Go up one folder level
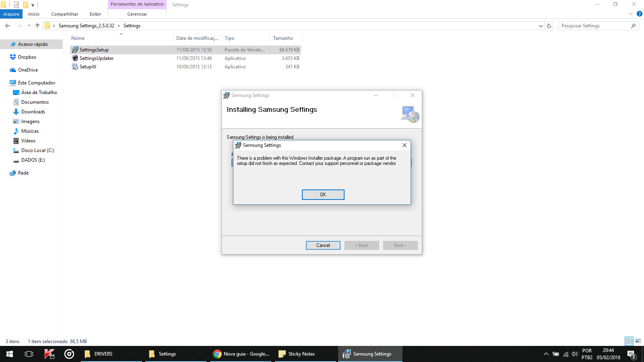This screenshot has height=362, width=644. coord(37,26)
